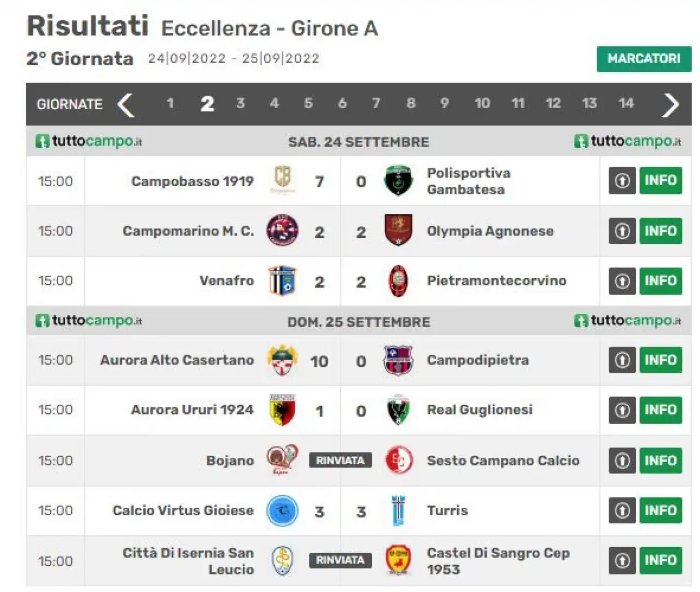Image resolution: width=700 pixels, height=592 pixels.
Task: Open Campobasso 1919 team crest
Action: (x=282, y=180)
